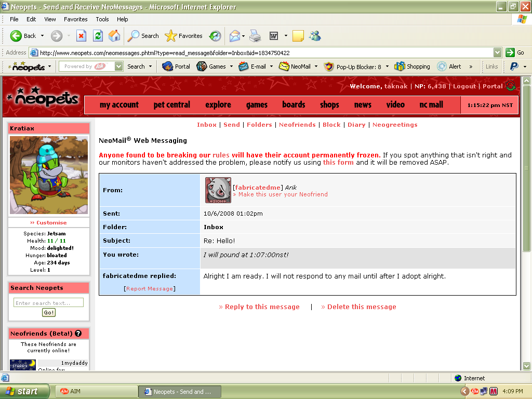Viewport: 532px width, 399px height.
Task: Click the Shopping gift toolbar button
Action: [412, 66]
